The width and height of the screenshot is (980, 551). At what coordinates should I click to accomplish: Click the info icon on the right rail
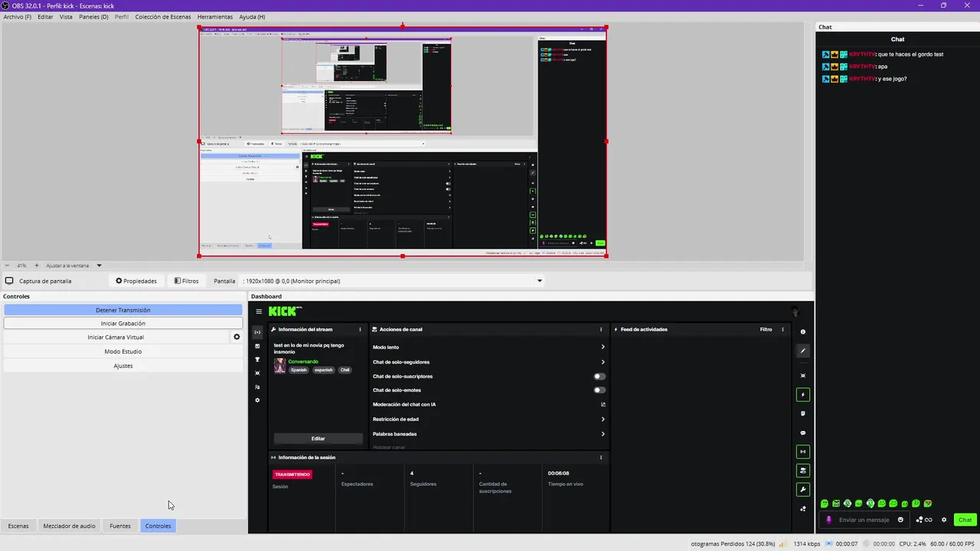point(802,332)
